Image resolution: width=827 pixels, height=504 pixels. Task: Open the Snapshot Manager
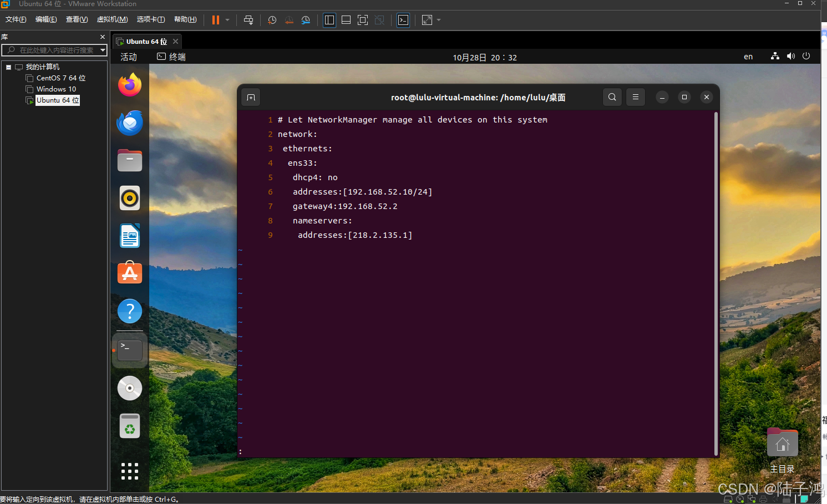[x=306, y=20]
